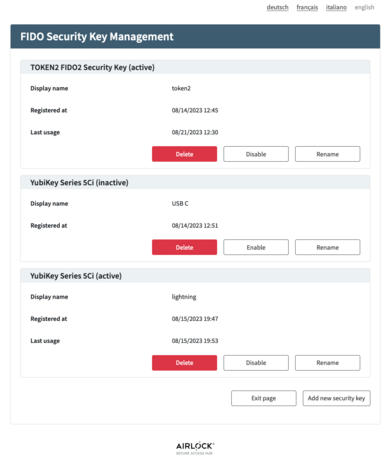Image resolution: width=385 pixels, height=461 pixels.
Task: Switch language to italiano
Action: (x=336, y=7)
